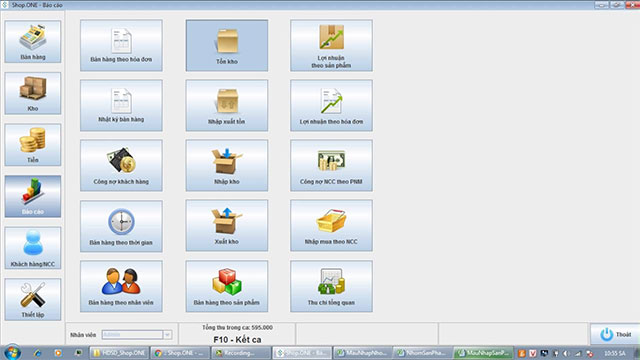Open Nhập xuất tồn report

[227, 105]
